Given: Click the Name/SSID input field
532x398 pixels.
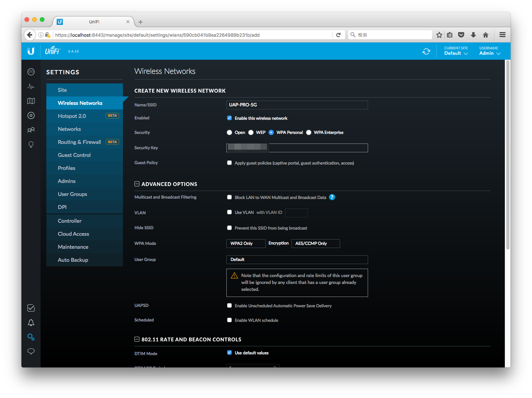Looking at the screenshot, I should (297, 105).
